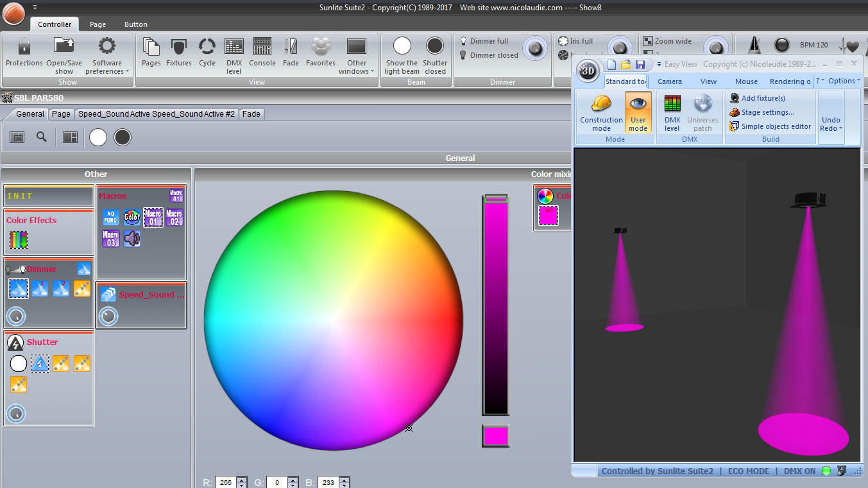Switch to the Fade tab
Image resolution: width=868 pixels, height=488 pixels.
(251, 114)
